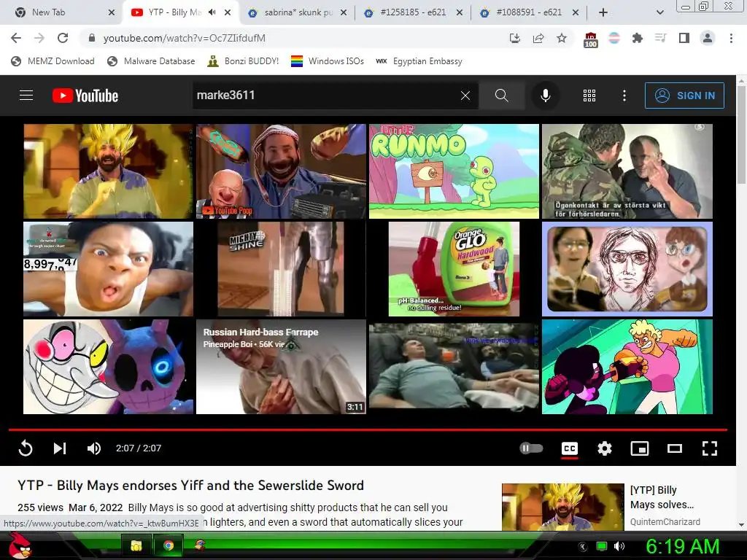The height and width of the screenshot is (560, 747).
Task: Open MEMZ Download bookmark
Action: pos(53,61)
